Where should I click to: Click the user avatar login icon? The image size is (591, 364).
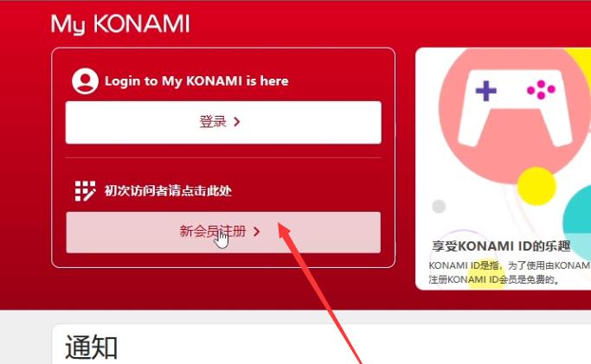85,81
